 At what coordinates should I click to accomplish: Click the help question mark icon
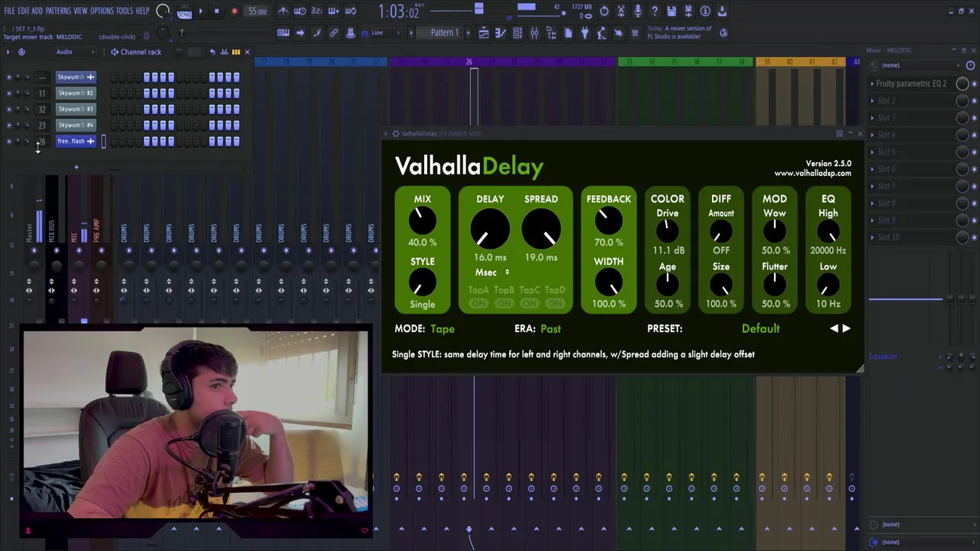655,11
